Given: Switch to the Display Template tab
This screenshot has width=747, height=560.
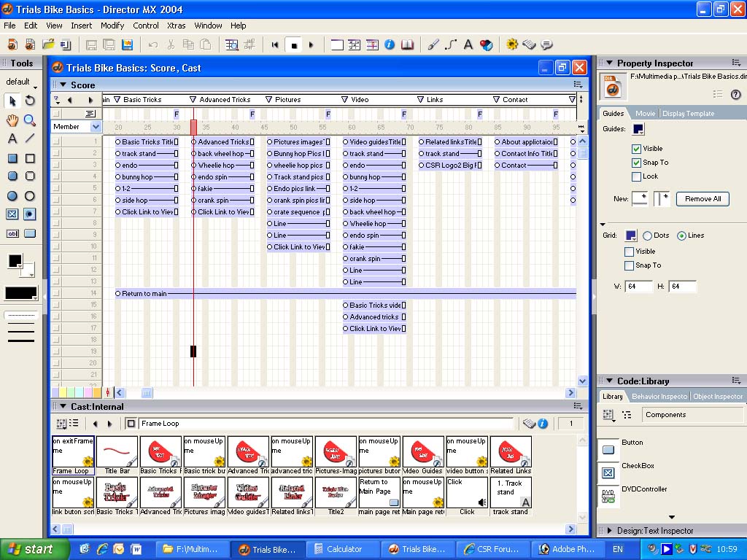Looking at the screenshot, I should tap(689, 113).
